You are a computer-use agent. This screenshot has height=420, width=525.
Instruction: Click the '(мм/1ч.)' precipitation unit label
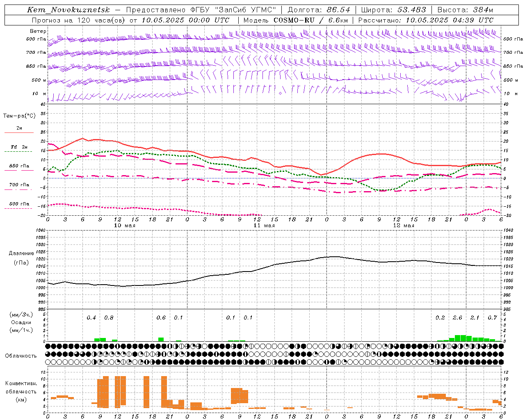(21, 330)
